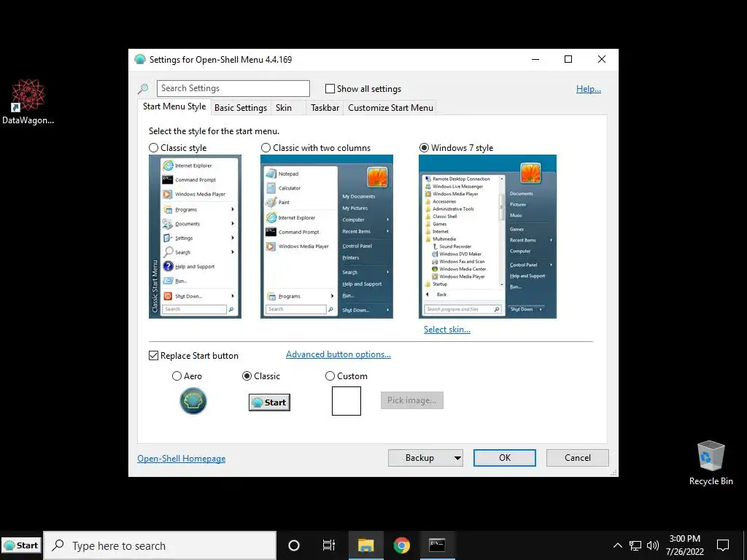Enable the Show all settings checkbox

coord(330,88)
